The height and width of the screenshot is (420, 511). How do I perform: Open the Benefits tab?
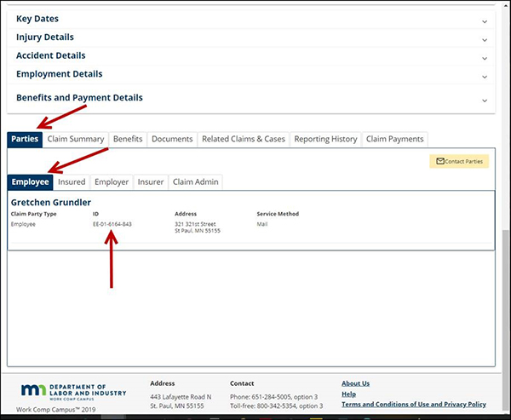click(x=128, y=139)
